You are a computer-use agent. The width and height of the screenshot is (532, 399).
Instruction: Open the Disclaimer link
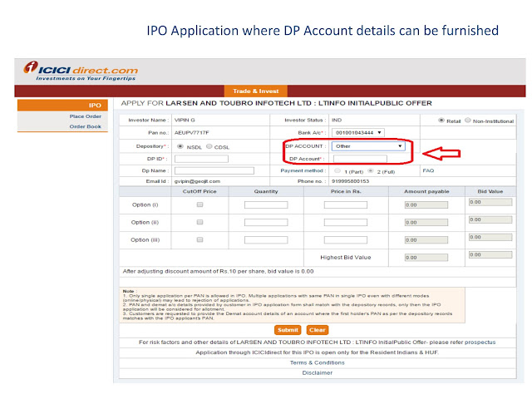[318, 373]
